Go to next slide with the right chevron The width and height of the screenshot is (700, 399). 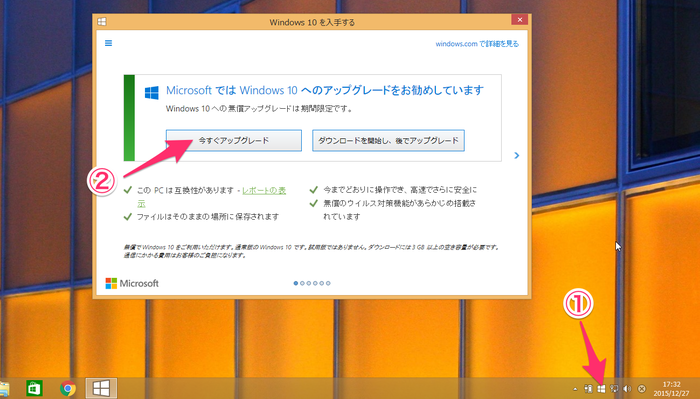[517, 155]
